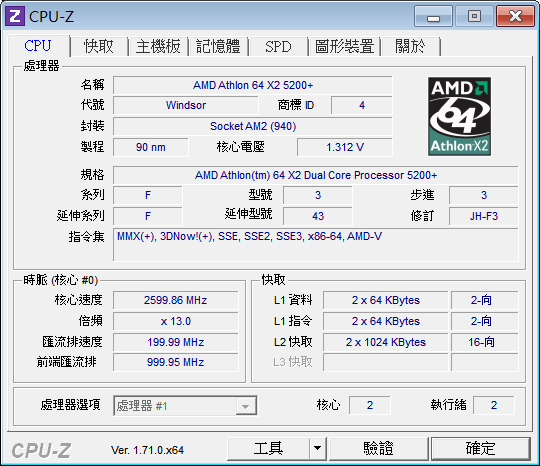540x466 pixels.
Task: Click the instructions field starting with MMX(+)
Action: pos(315,245)
